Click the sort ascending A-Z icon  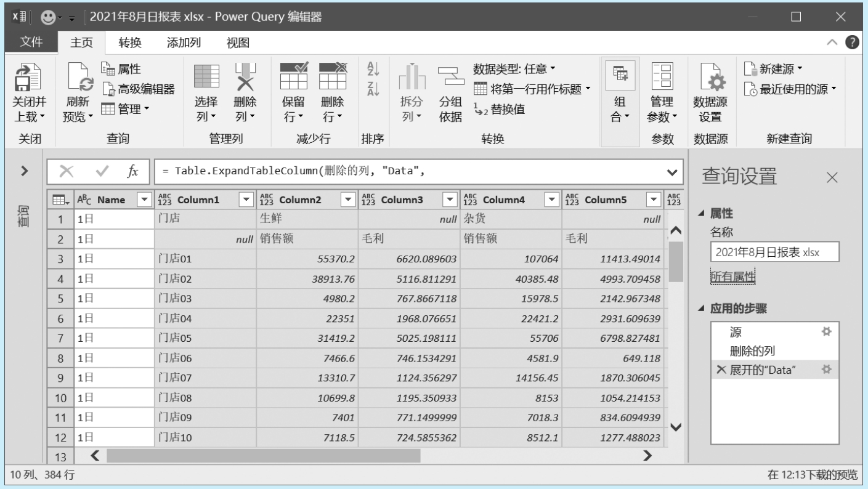coord(373,69)
